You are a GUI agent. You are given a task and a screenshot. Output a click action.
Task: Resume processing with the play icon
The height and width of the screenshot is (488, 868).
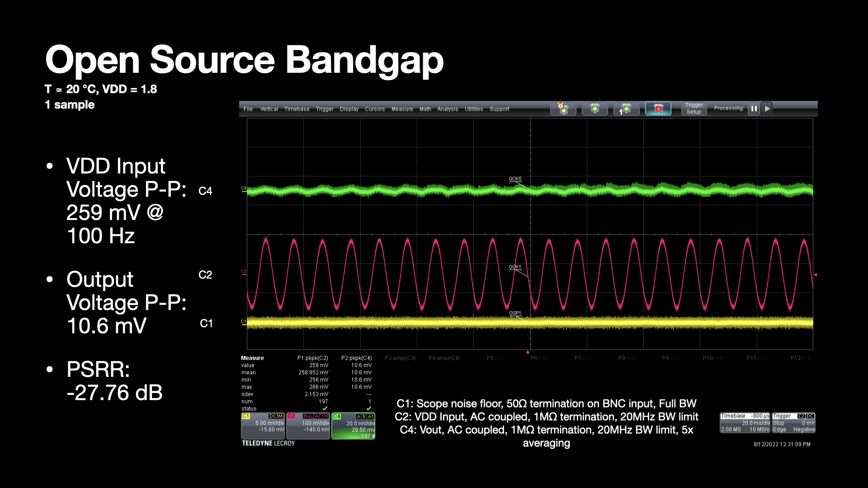pos(767,108)
